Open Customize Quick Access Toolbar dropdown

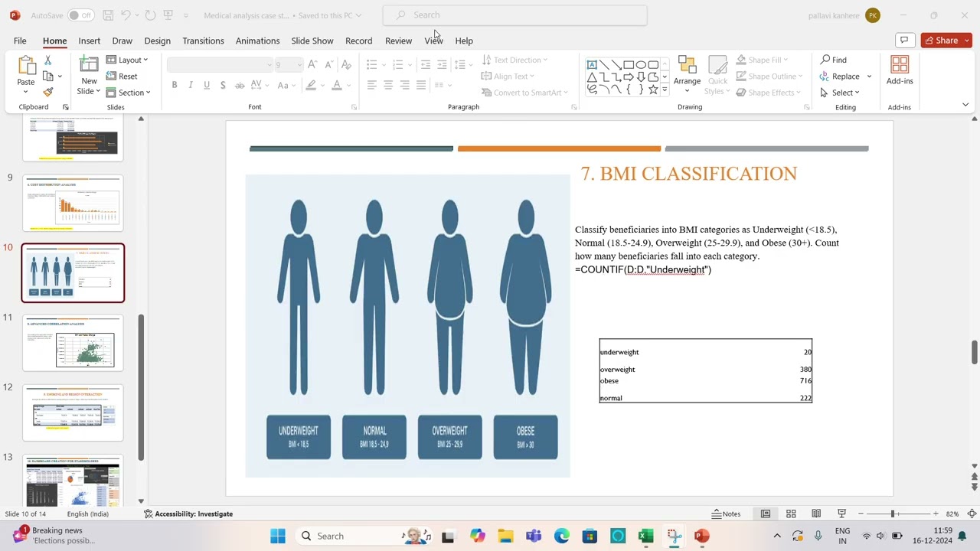[185, 15]
